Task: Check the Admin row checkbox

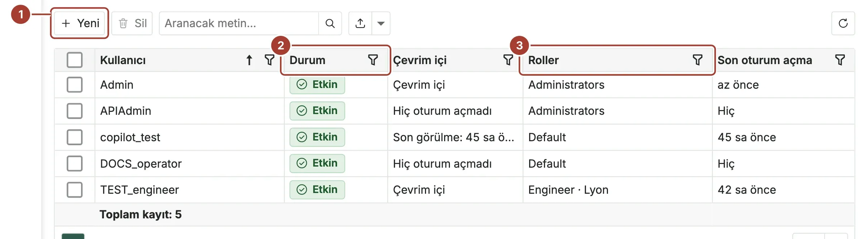Action: click(x=75, y=85)
